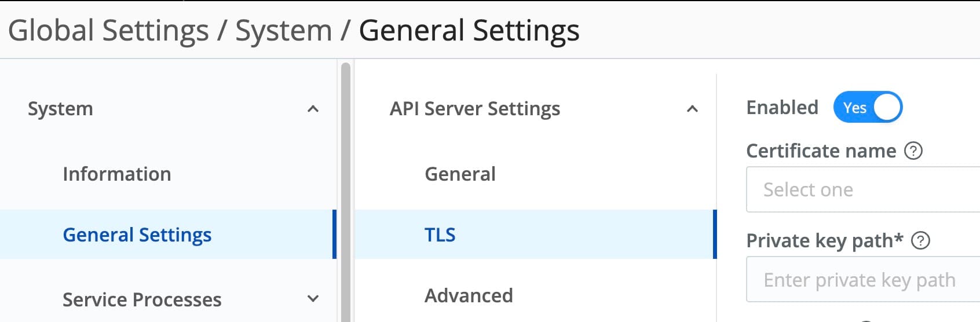Disable the Enabled TLS toggle
This screenshot has height=322, width=980.
(867, 107)
